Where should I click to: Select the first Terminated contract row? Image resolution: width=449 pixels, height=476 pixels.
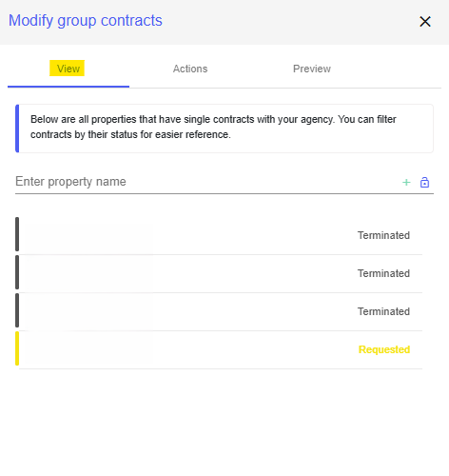pyautogui.click(x=219, y=235)
